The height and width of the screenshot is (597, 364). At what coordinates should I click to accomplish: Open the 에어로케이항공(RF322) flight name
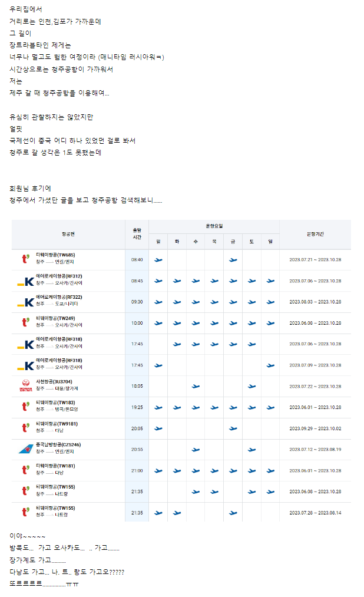click(x=59, y=298)
